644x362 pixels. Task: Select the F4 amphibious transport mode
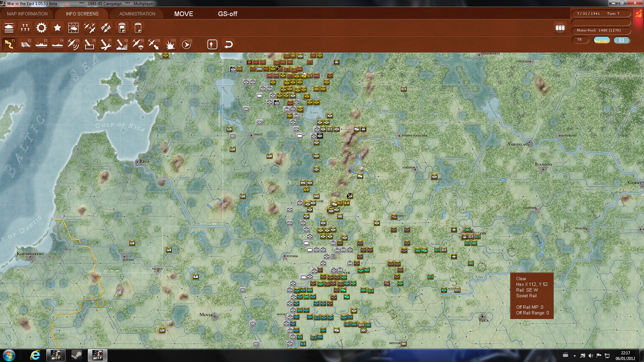coord(57,44)
